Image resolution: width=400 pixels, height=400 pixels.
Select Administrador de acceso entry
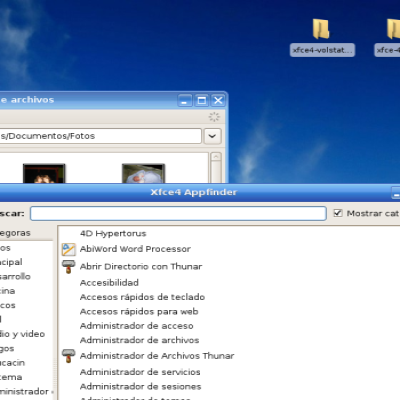(137, 326)
